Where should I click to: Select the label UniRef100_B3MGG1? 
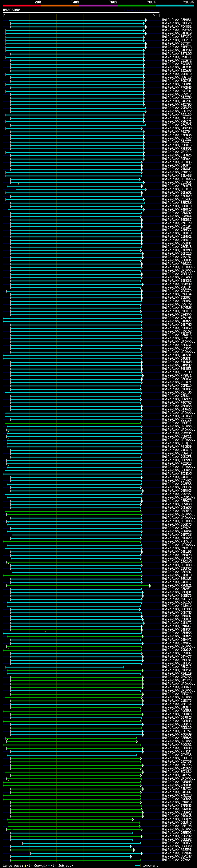pyautogui.click(x=177, y=345)
